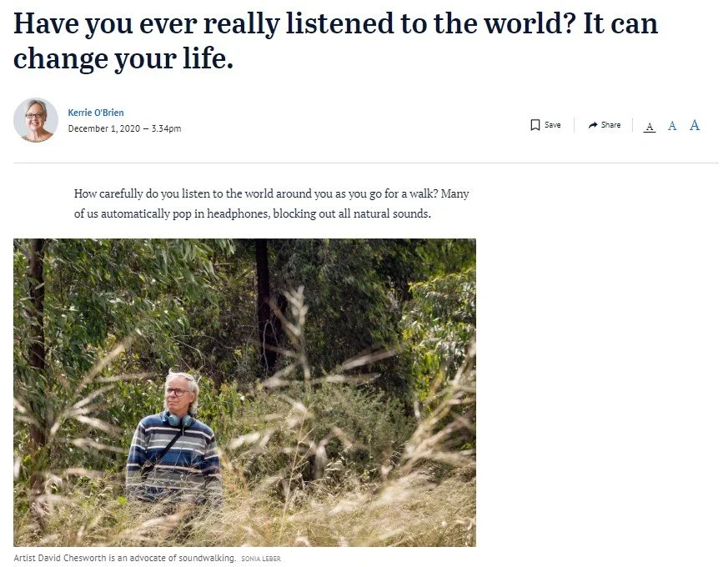Click the horizontal divider under the byline
The width and height of the screenshot is (728, 567).
click(366, 163)
